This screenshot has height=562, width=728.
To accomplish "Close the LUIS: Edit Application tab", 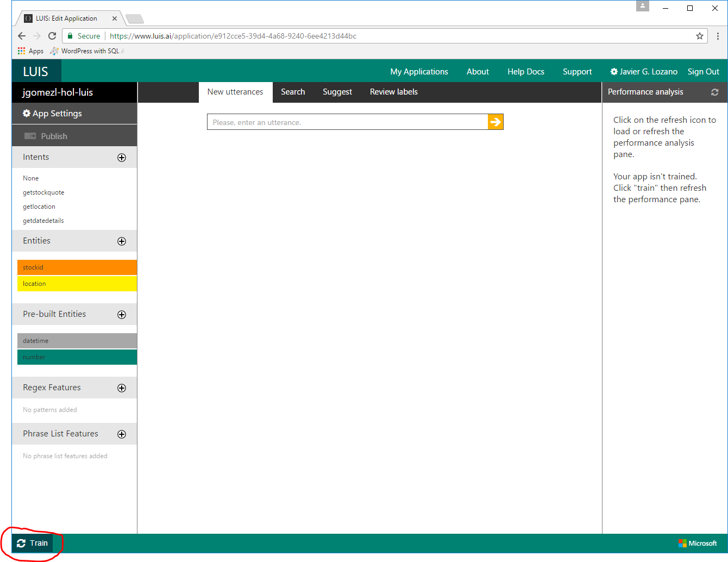I will tap(115, 18).
